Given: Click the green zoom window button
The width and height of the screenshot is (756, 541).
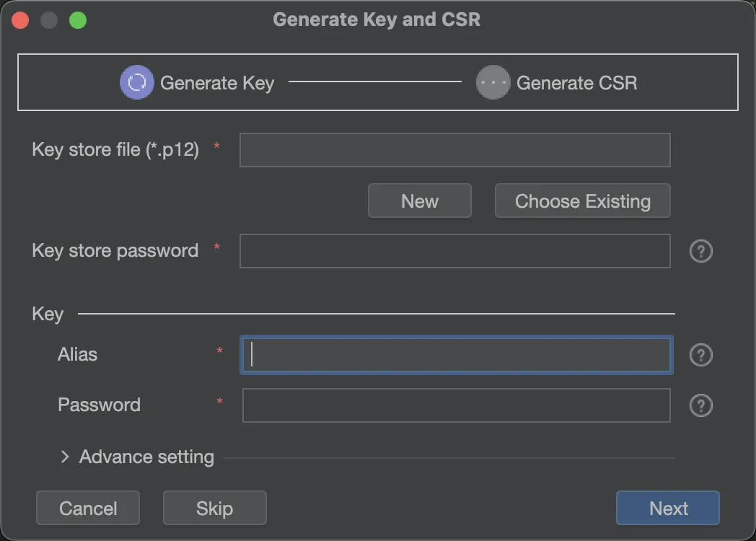Looking at the screenshot, I should [78, 19].
